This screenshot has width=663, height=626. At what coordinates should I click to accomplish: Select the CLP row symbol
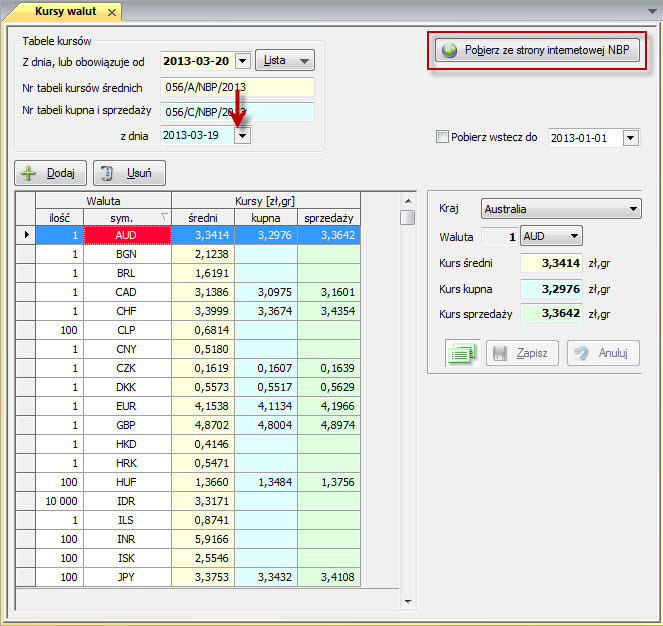(128, 330)
